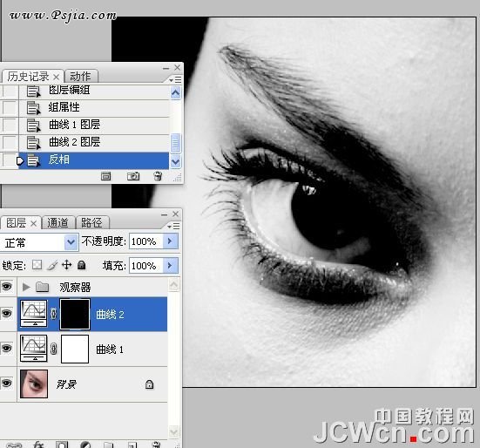Click the 填充 100% input field
This screenshot has width=480, height=448.
[x=146, y=266]
